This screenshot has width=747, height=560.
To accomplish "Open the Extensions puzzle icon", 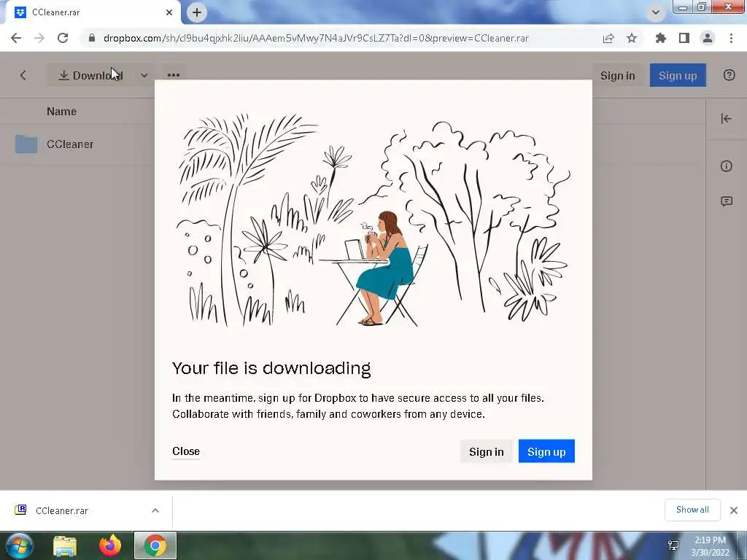I will [660, 38].
